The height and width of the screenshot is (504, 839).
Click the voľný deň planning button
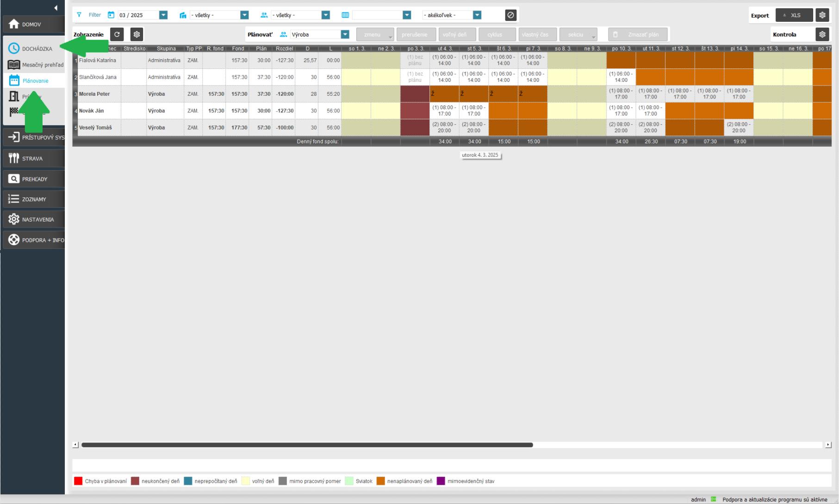(x=454, y=35)
